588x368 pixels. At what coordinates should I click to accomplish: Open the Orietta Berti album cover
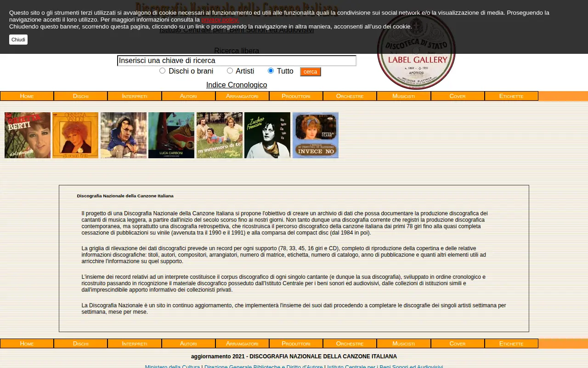tap(28, 135)
